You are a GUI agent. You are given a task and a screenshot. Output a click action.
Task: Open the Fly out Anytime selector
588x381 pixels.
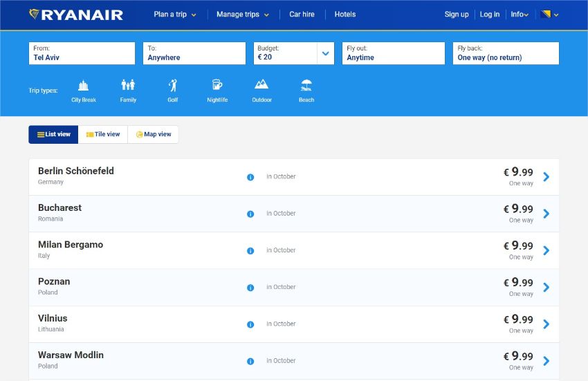pyautogui.click(x=394, y=53)
